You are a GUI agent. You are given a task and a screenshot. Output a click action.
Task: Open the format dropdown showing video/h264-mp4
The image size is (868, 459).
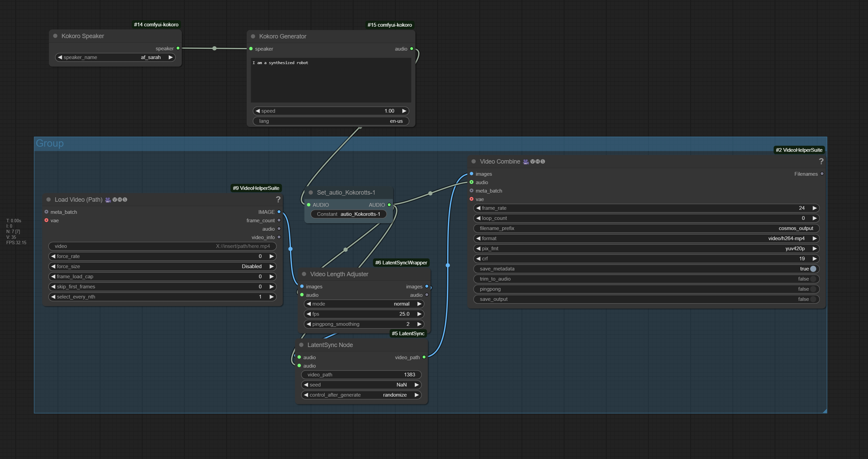tap(646, 238)
